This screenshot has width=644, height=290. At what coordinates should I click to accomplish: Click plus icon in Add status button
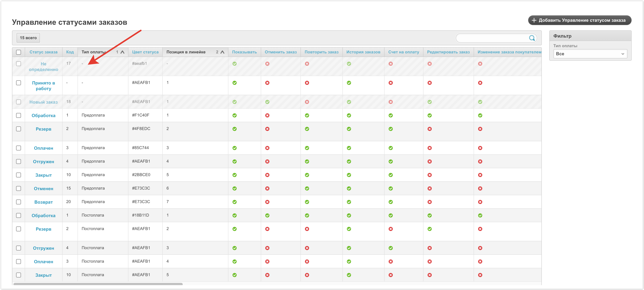(x=534, y=20)
